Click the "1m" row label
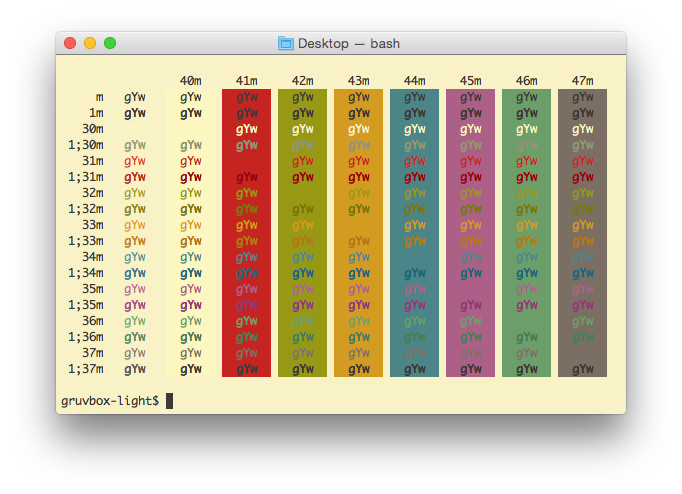Image resolution: width=682 pixels, height=494 pixels. pos(96,113)
